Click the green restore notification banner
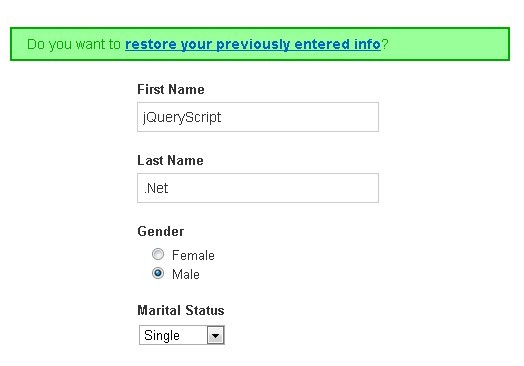The width and height of the screenshot is (524, 366). pos(260,44)
